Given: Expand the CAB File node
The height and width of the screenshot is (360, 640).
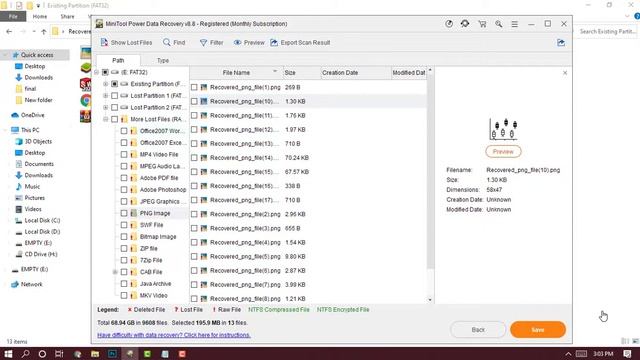Looking at the screenshot, I should pos(115,272).
